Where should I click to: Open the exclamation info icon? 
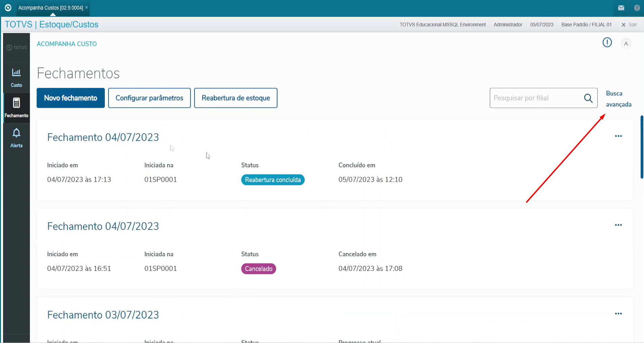[x=607, y=43]
